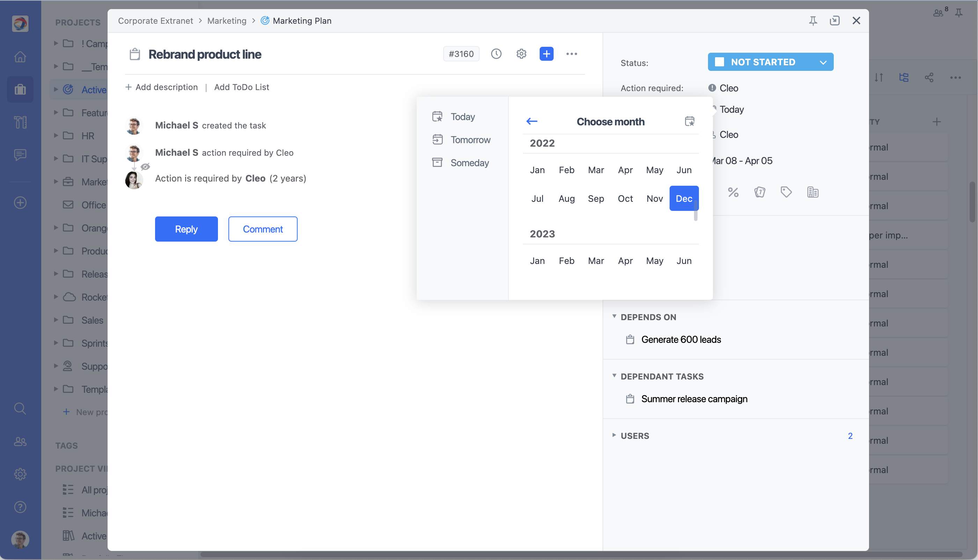Open Corporate Extranet breadcrumb

click(x=155, y=21)
